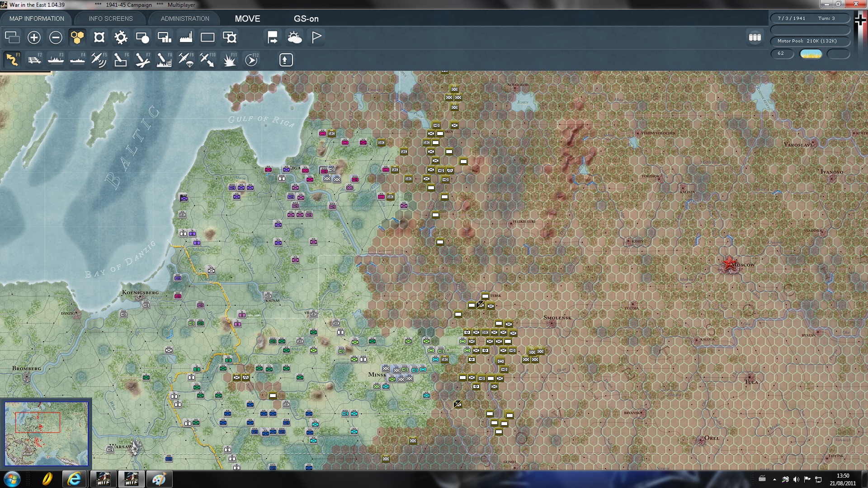This screenshot has width=868, height=488.
Task: Click the value 62 in info bar
Action: point(782,53)
